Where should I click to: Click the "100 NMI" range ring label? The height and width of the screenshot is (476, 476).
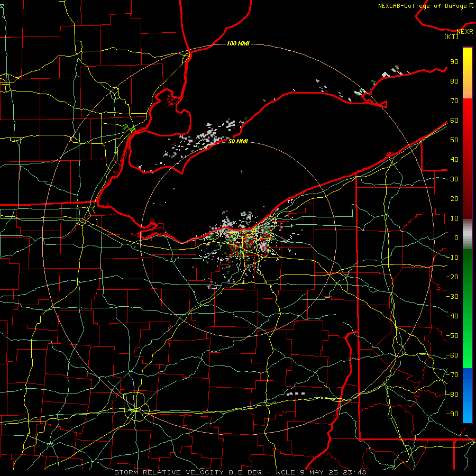[238, 44]
